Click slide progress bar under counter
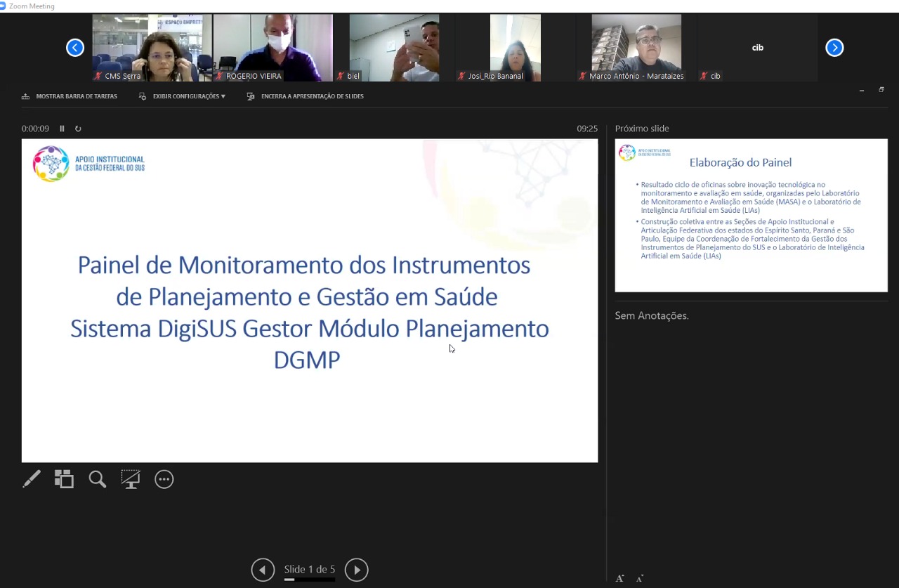Image resolution: width=899 pixels, height=588 pixels. pyautogui.click(x=310, y=580)
